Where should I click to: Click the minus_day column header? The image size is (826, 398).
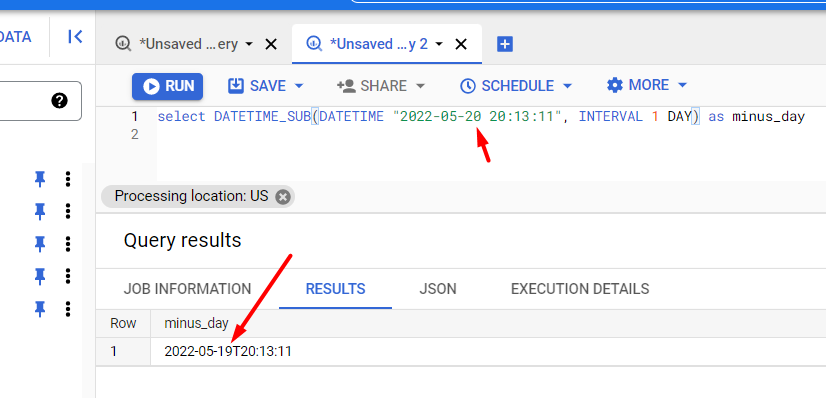(196, 323)
